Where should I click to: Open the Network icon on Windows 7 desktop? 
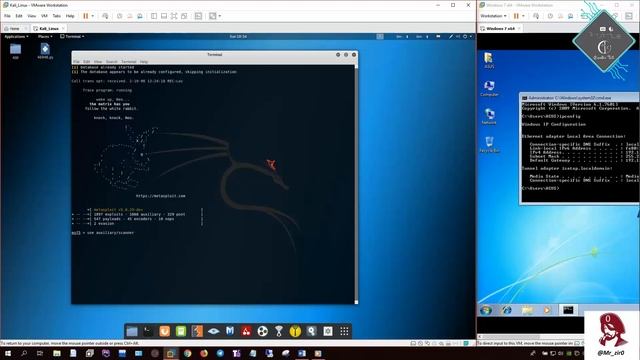[489, 116]
